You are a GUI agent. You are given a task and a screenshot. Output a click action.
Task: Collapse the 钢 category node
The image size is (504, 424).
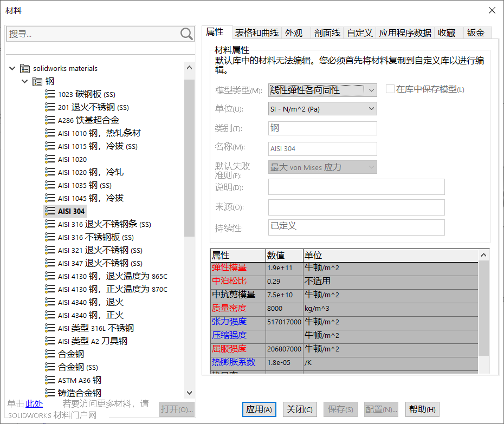point(24,82)
